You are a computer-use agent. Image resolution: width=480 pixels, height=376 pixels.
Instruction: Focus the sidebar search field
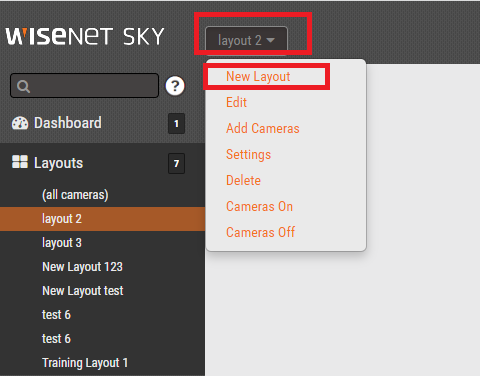[84, 86]
